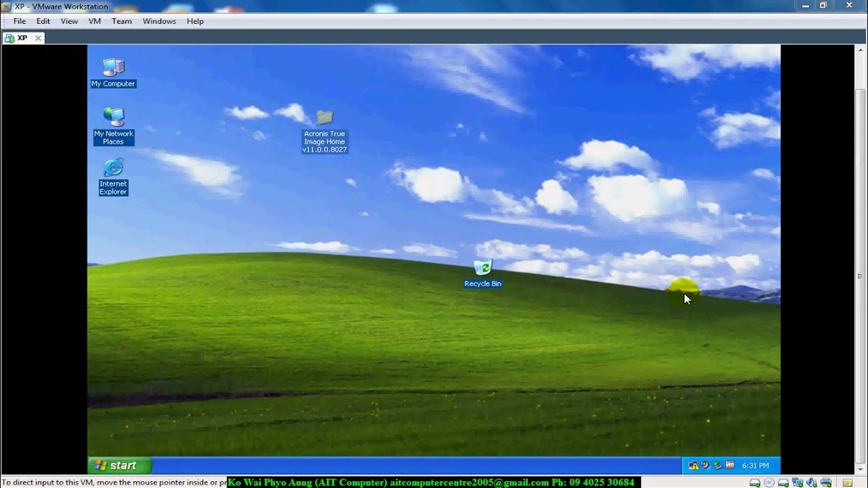Minimize the VMware Workstation window
Screen dimensions: 868x488
pyautogui.click(x=806, y=5)
